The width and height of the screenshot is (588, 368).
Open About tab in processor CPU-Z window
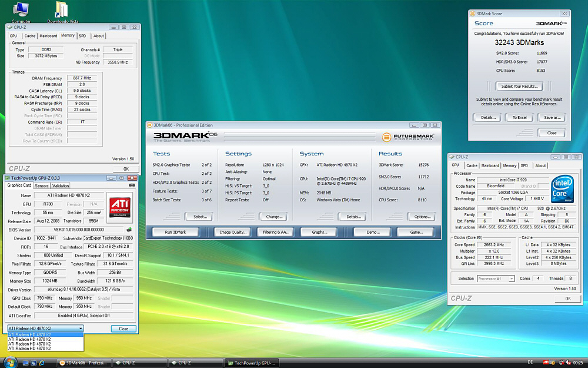coord(540,165)
